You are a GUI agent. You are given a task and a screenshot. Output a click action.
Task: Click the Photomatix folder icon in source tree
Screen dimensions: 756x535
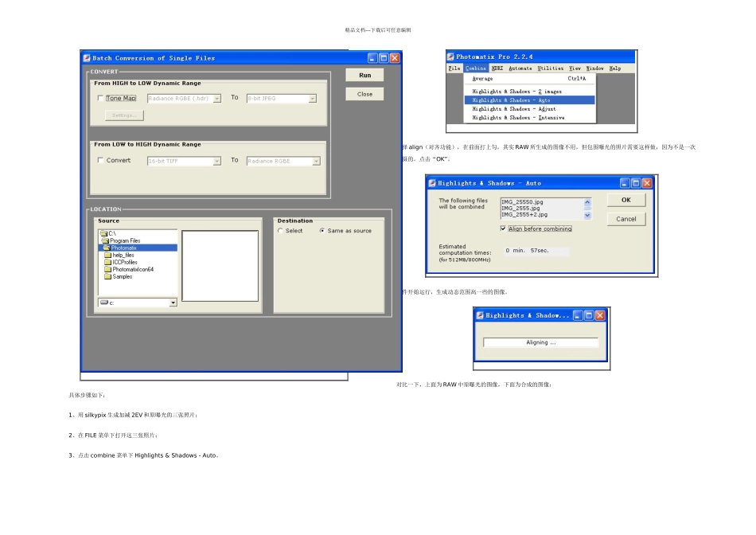tap(107, 248)
